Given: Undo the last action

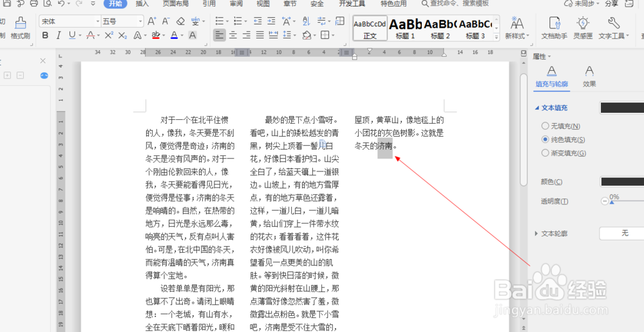Looking at the screenshot, I should click(61, 4).
